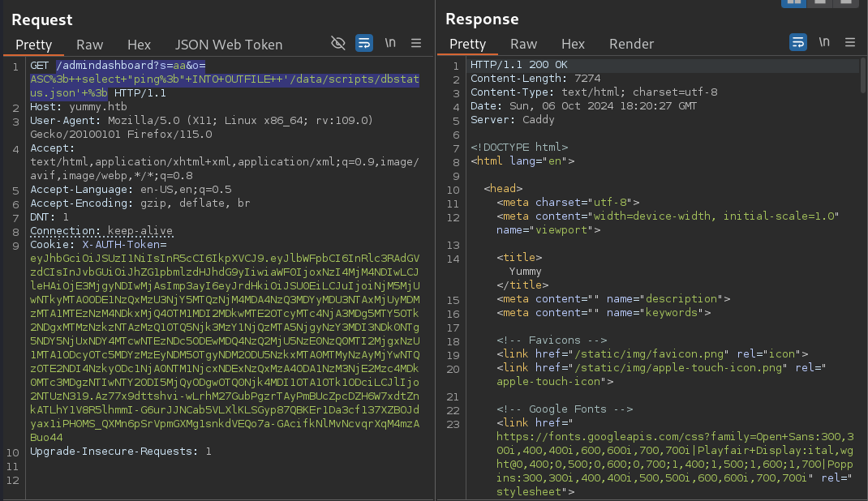Click the JWT token value starting eyJhbGci

tap(225, 348)
